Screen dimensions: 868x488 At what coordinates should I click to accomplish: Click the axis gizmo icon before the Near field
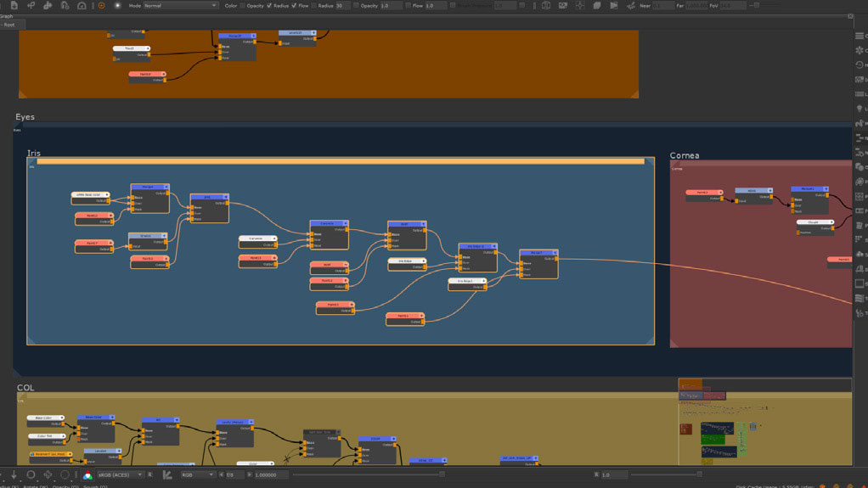[630, 6]
